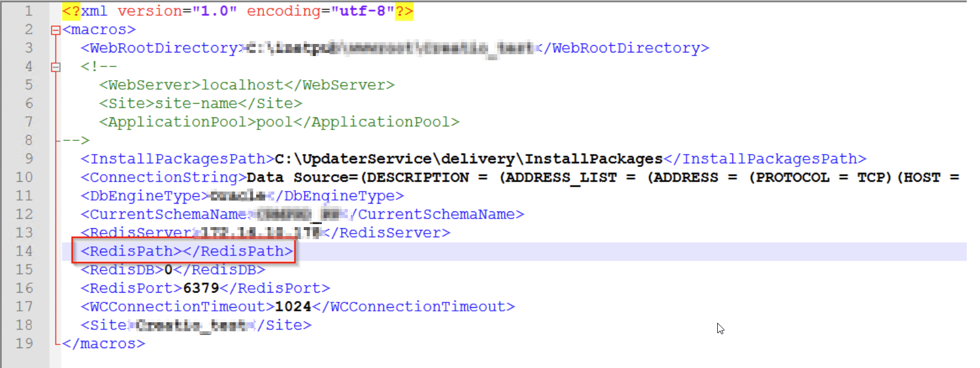Click the WCConnectionTimeout value '1024'

coord(293,307)
